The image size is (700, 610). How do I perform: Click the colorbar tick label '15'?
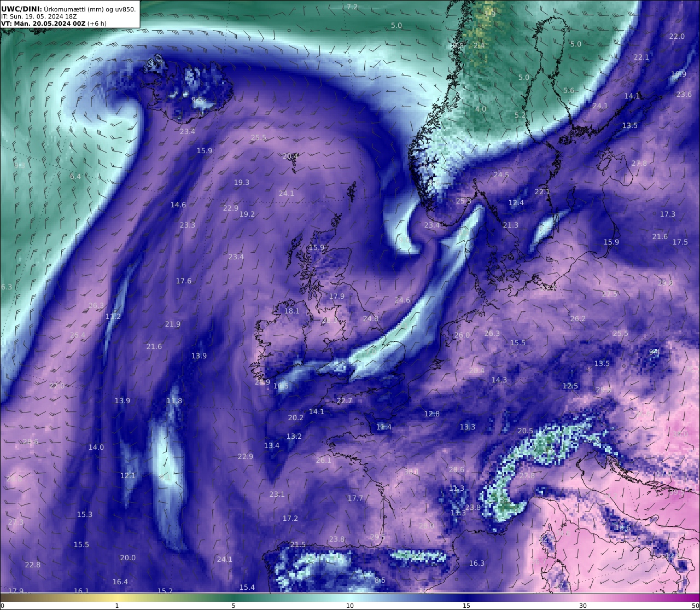466,606
